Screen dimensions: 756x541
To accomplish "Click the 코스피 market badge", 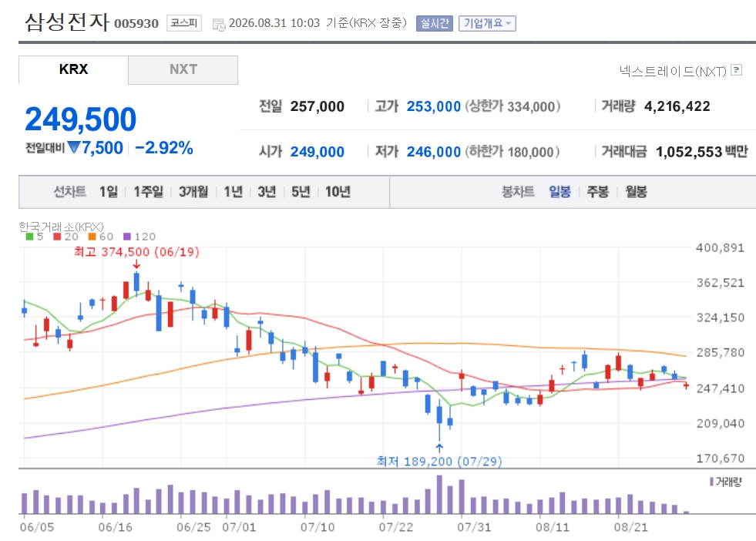I will pyautogui.click(x=184, y=23).
